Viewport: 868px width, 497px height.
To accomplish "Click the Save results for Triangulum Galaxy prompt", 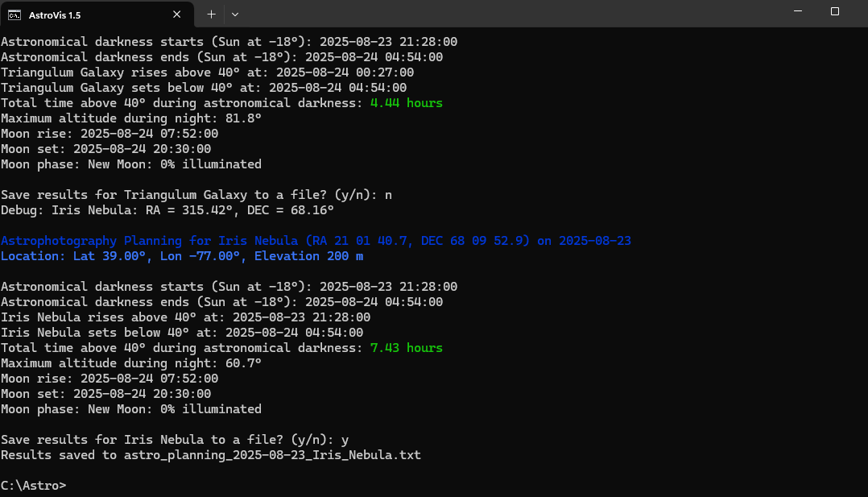I will 196,194.
